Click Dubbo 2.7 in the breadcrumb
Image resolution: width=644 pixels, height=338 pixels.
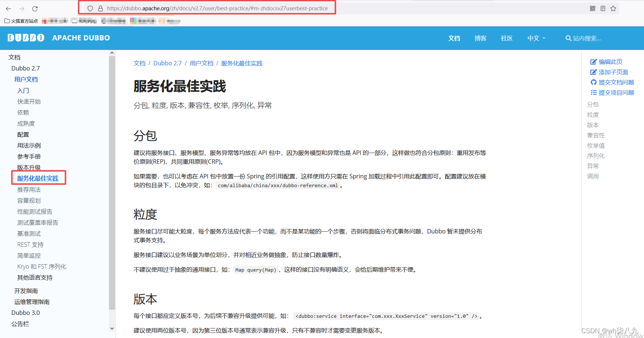168,63
